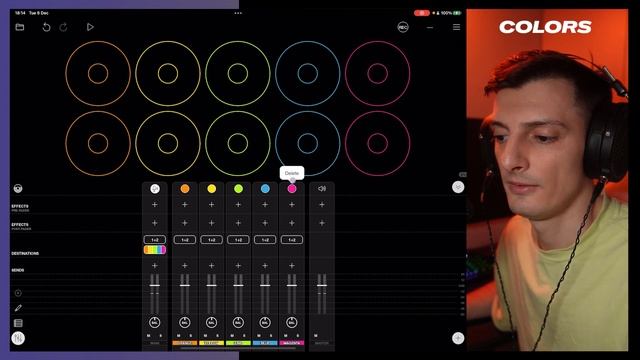Select the green track color dot
The width and height of the screenshot is (640, 360).
coord(238,189)
